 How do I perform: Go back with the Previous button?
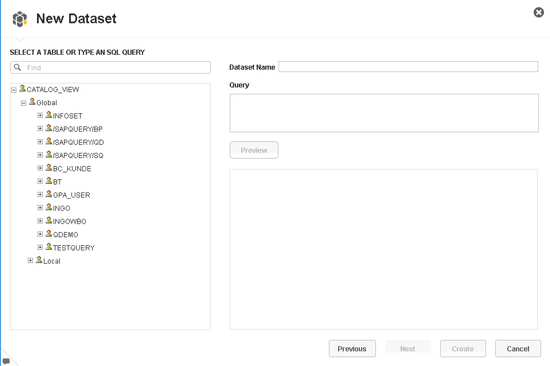pyautogui.click(x=352, y=348)
